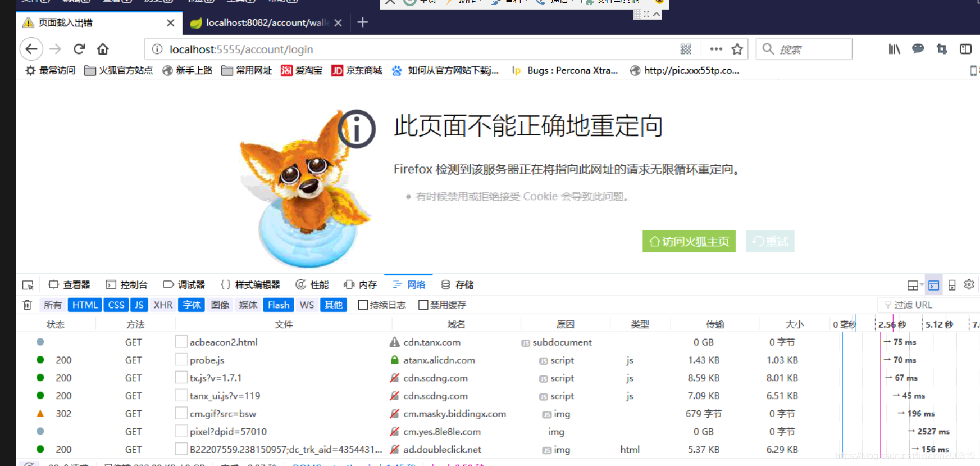Open the http://pic.xxx55tp.co... bookmark
The image size is (980, 466).
coord(685,70)
